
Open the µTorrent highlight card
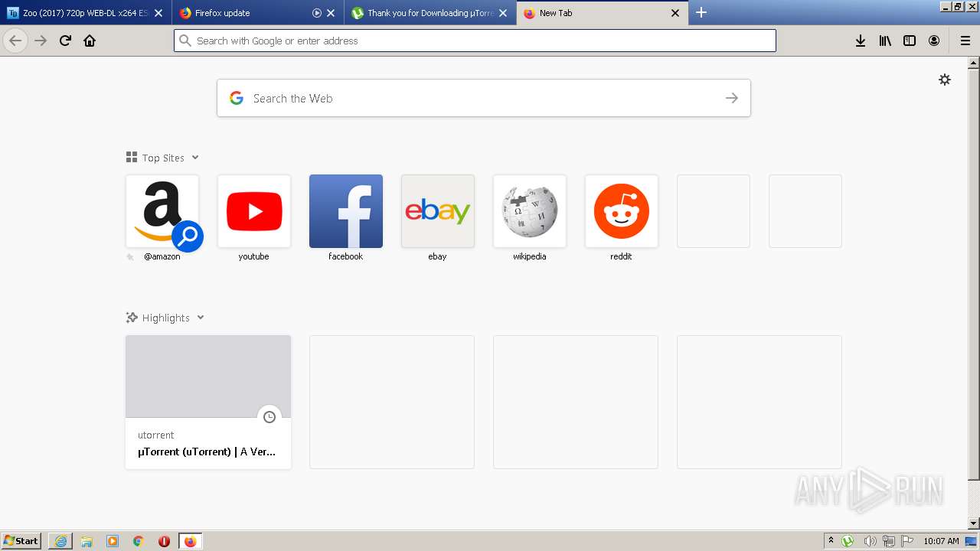[208, 402]
